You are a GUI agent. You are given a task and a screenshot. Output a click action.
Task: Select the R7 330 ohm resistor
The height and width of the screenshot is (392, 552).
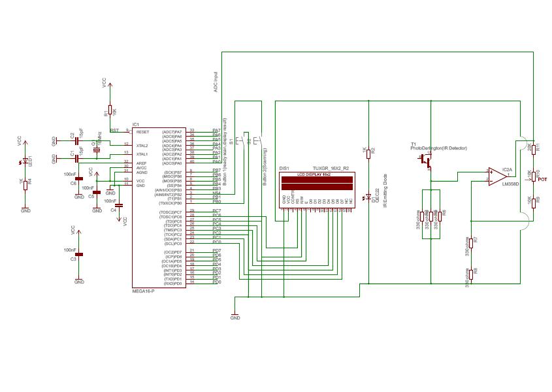(x=470, y=242)
